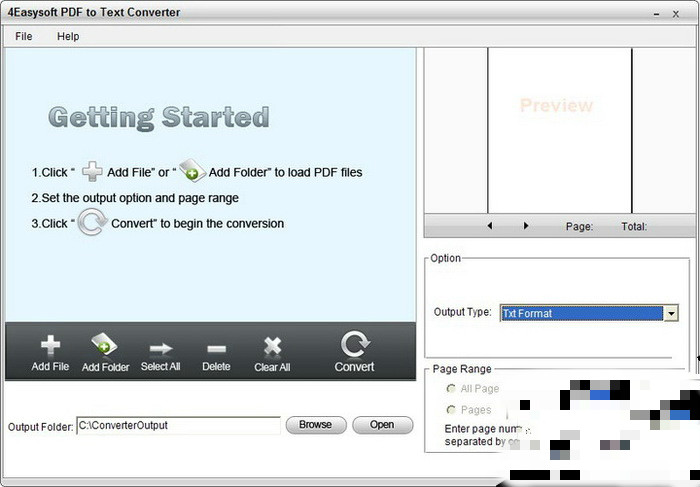Click the 'Page:' label in preview bar
The image size is (700, 487).
[x=579, y=226]
